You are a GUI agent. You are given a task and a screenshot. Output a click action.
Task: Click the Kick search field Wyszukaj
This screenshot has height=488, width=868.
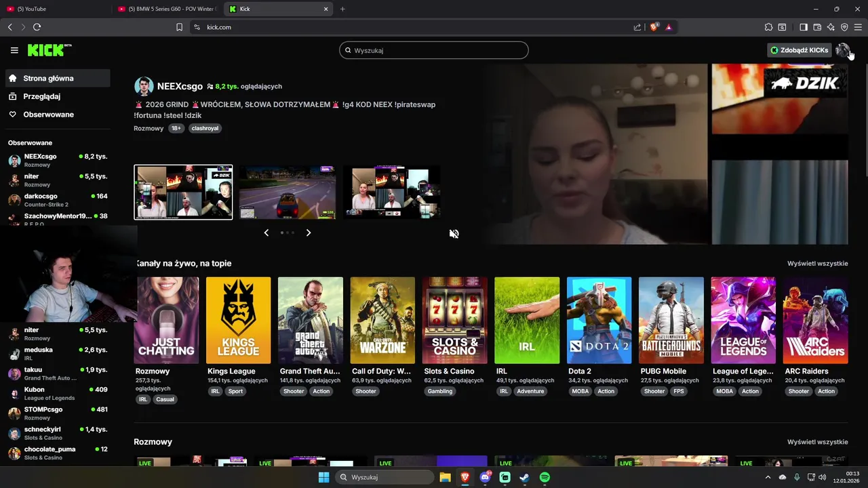tap(434, 50)
